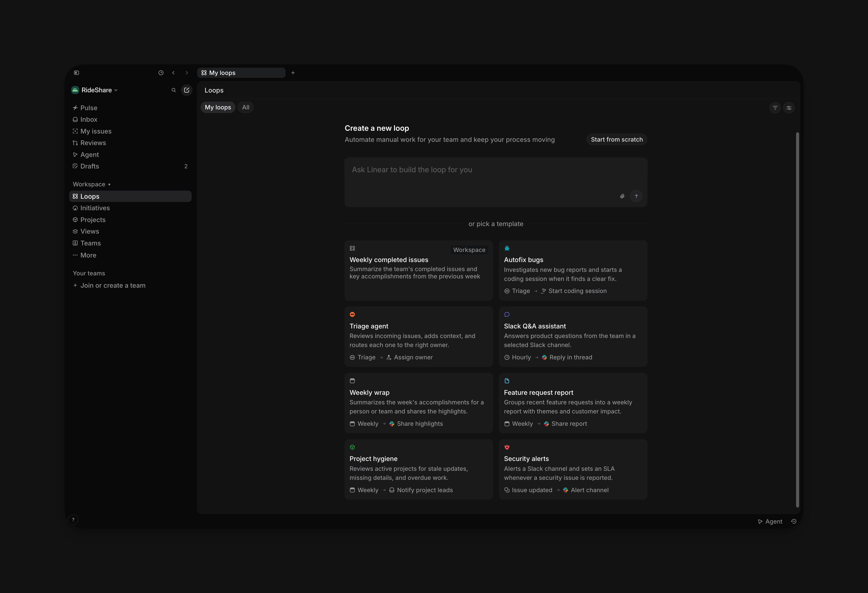The width and height of the screenshot is (868, 593).
Task: Open Agent in the sidebar
Action: (x=130, y=155)
